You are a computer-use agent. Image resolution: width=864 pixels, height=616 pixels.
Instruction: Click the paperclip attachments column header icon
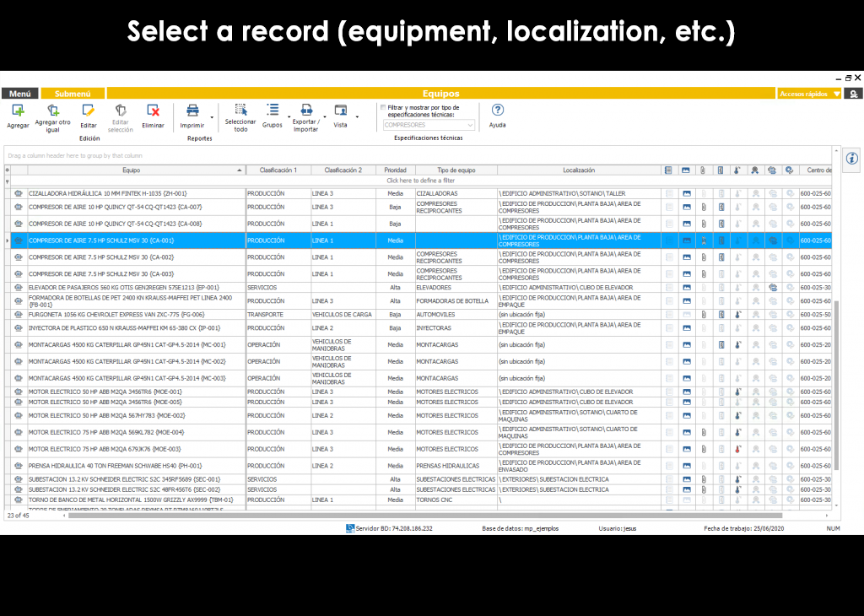coord(703,170)
